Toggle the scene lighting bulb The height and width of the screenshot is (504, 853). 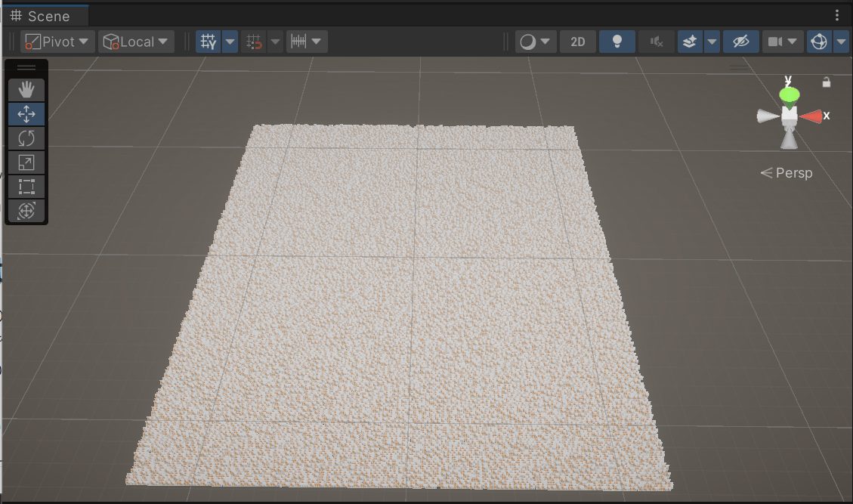click(617, 42)
